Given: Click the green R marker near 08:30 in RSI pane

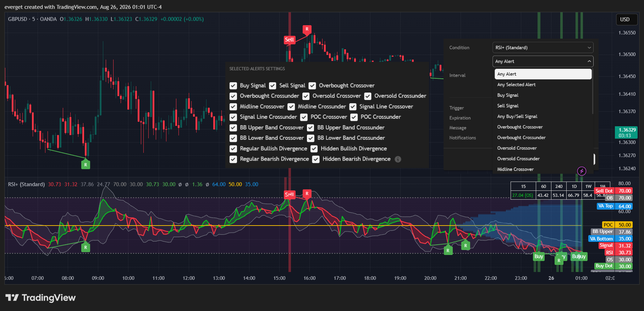Looking at the screenshot, I should click(x=86, y=247).
